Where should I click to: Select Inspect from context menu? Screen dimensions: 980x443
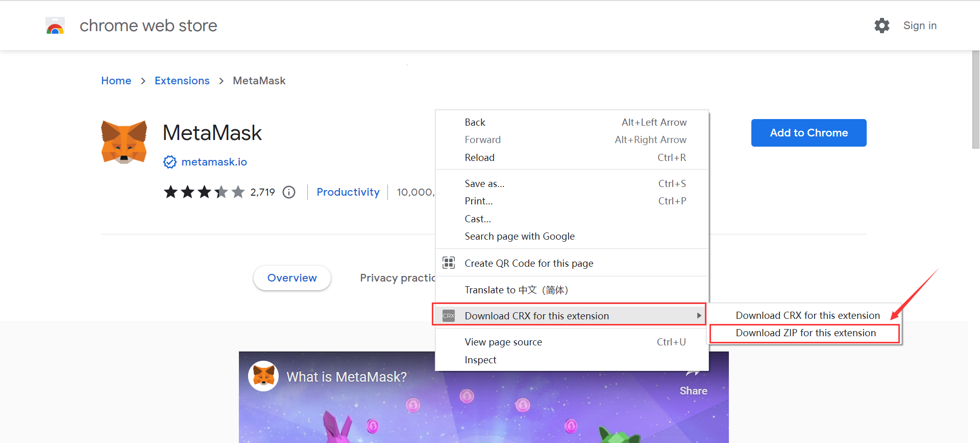(x=572, y=360)
